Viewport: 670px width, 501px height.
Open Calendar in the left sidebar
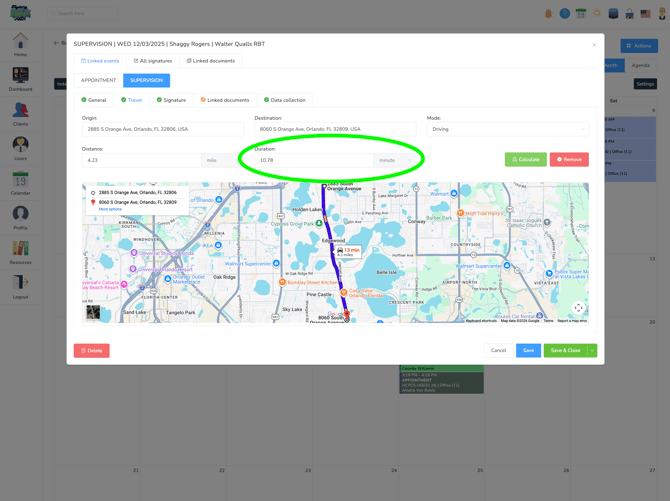click(x=20, y=183)
